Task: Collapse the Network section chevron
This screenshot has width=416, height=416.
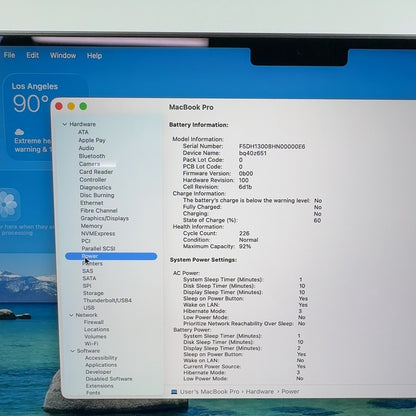Action: pyautogui.click(x=71, y=315)
